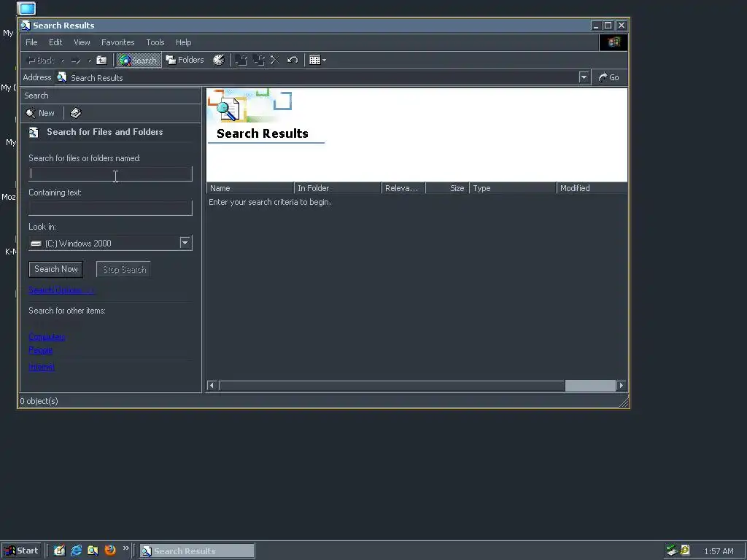Click the horizontal scrollbar right arrow

(622, 385)
